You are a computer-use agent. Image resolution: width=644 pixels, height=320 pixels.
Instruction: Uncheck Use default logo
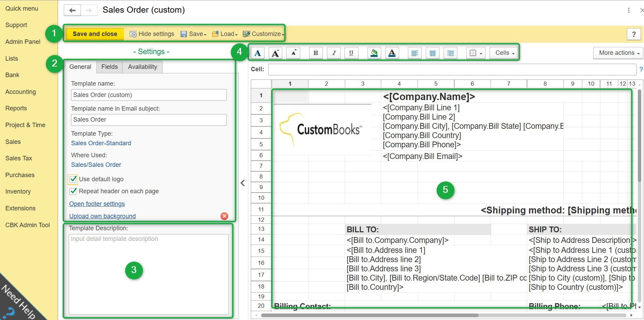point(73,179)
